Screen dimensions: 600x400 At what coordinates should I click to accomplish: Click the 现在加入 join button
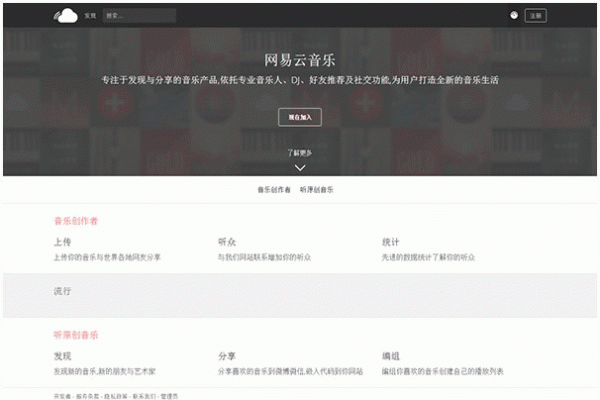coord(300,117)
